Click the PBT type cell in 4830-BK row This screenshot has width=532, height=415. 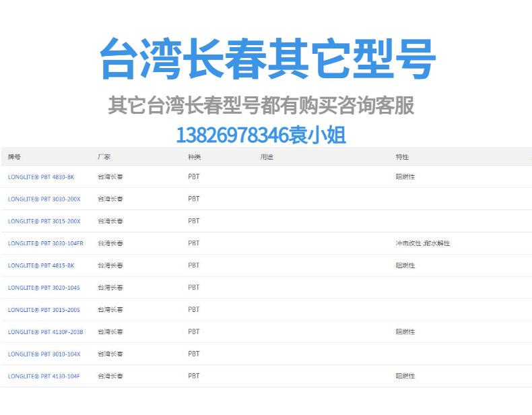tap(194, 177)
